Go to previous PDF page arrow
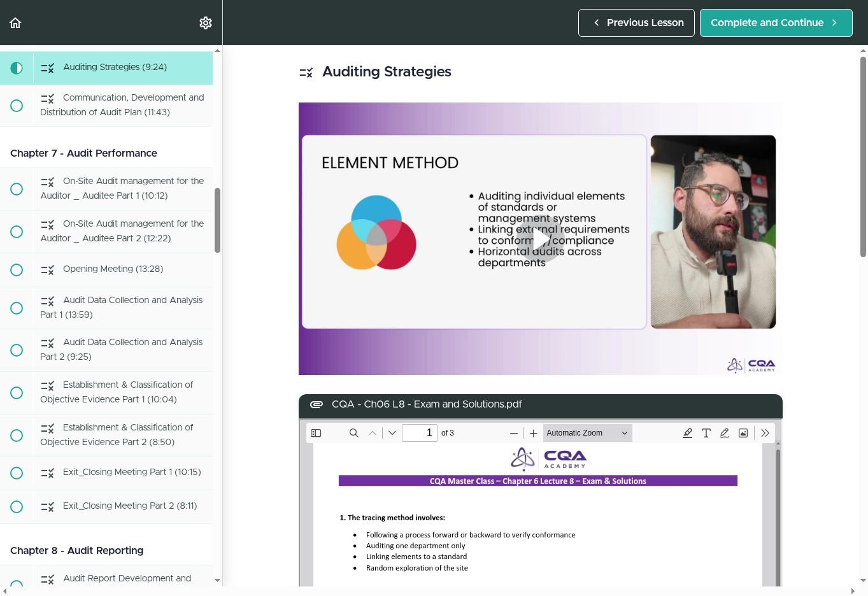The width and height of the screenshot is (868, 596). point(373,433)
